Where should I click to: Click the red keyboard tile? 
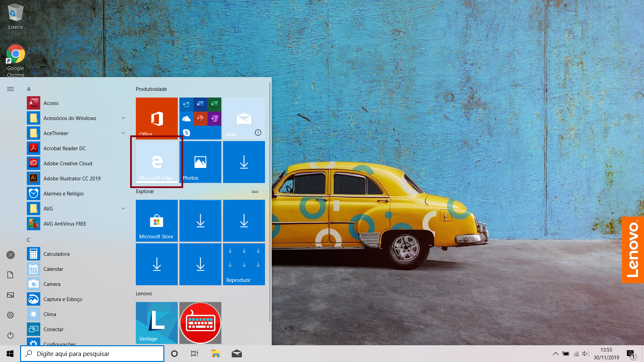tap(200, 322)
